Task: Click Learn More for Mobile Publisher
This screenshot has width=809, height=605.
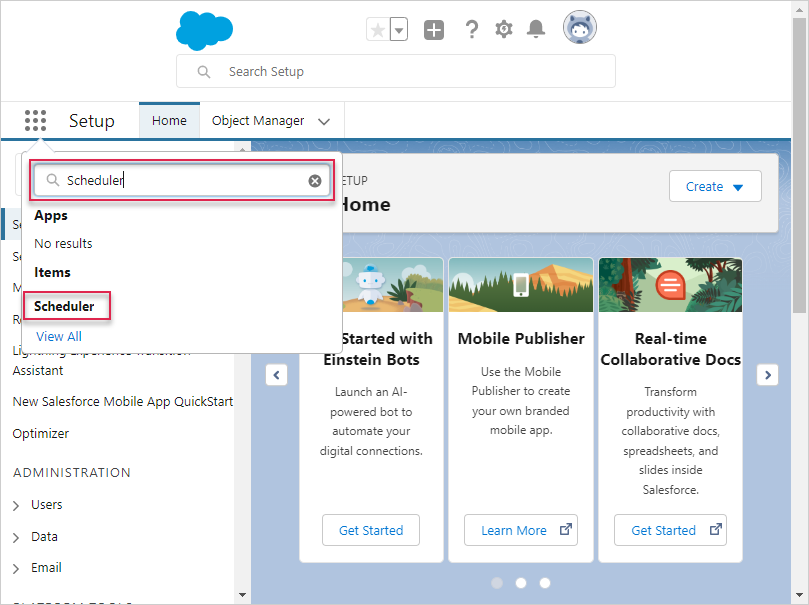Action: pos(520,530)
